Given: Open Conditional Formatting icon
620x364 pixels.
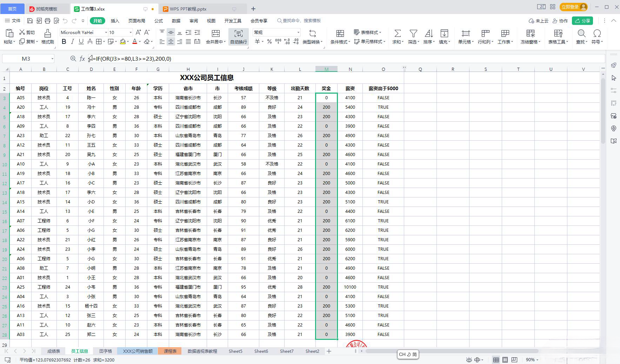Looking at the screenshot, I should 340,33.
